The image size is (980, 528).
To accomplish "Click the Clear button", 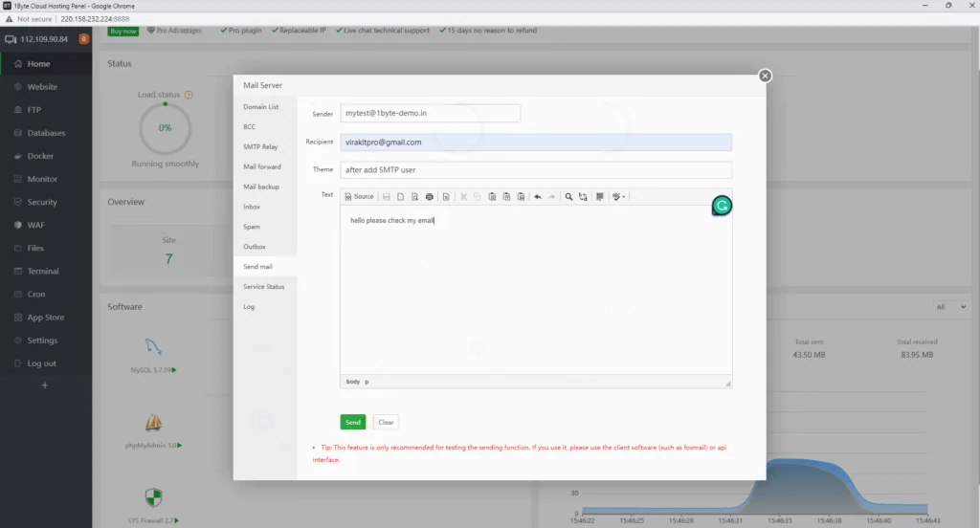I will point(386,422).
